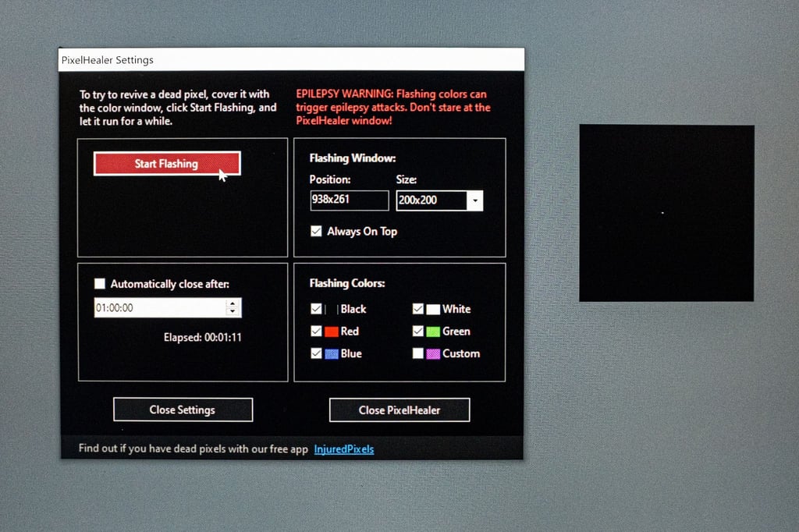Open the InjuredPixels link
Image resolution: width=799 pixels, height=532 pixels.
click(x=344, y=449)
